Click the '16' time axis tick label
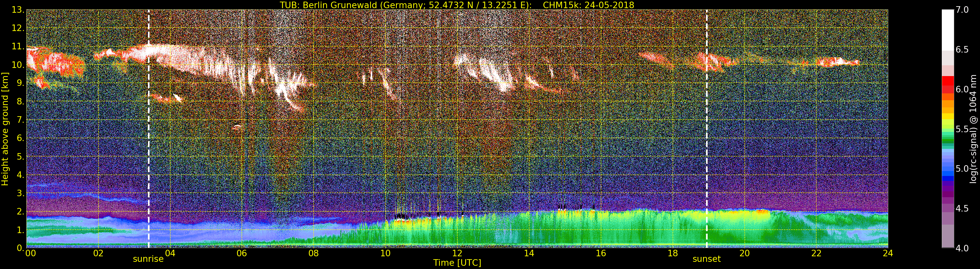 (x=601, y=253)
